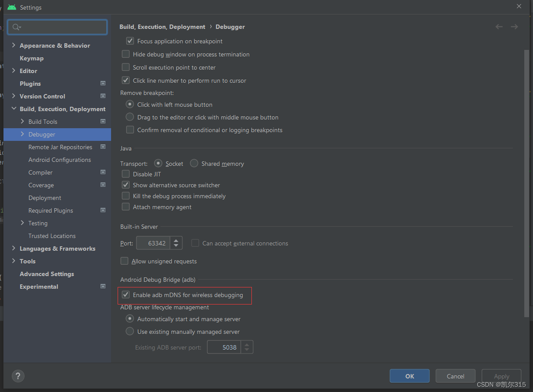
Task: Focus the settings search field
Action: click(x=57, y=27)
